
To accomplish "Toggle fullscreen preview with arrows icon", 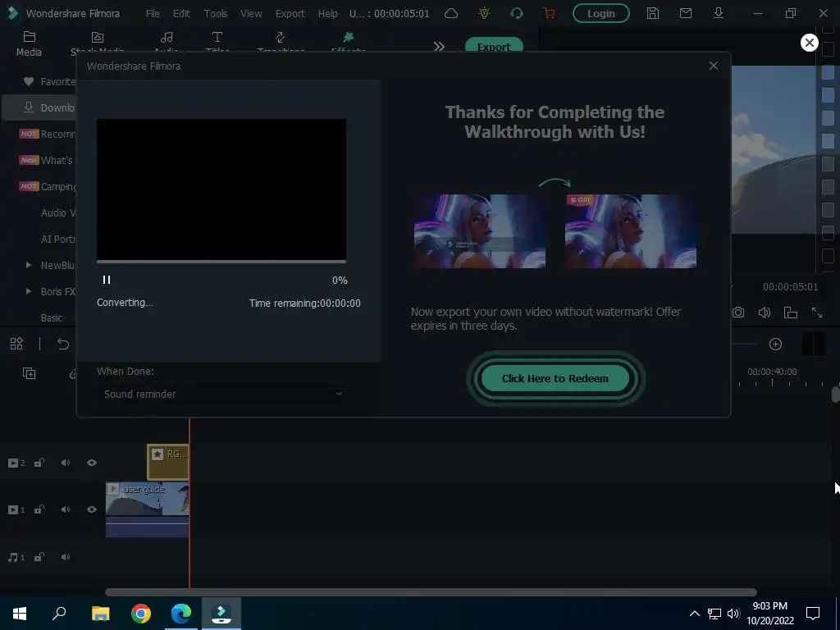I will point(817,313).
